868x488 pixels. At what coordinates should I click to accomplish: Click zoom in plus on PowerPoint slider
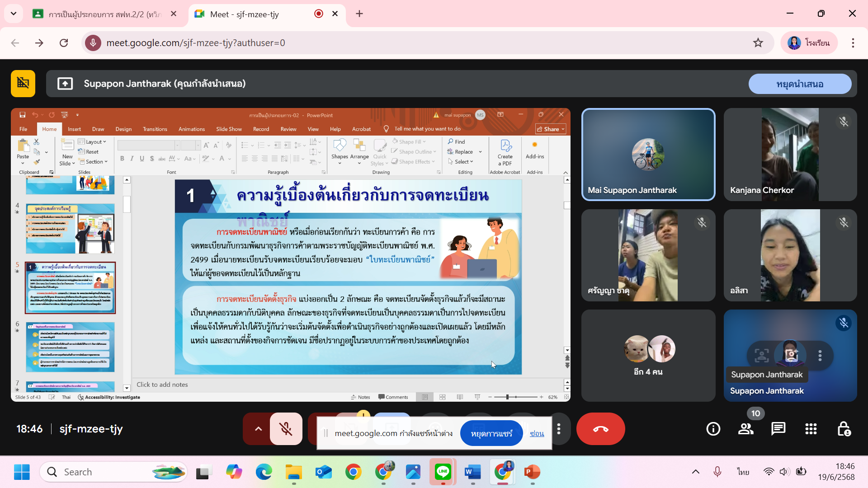541,397
